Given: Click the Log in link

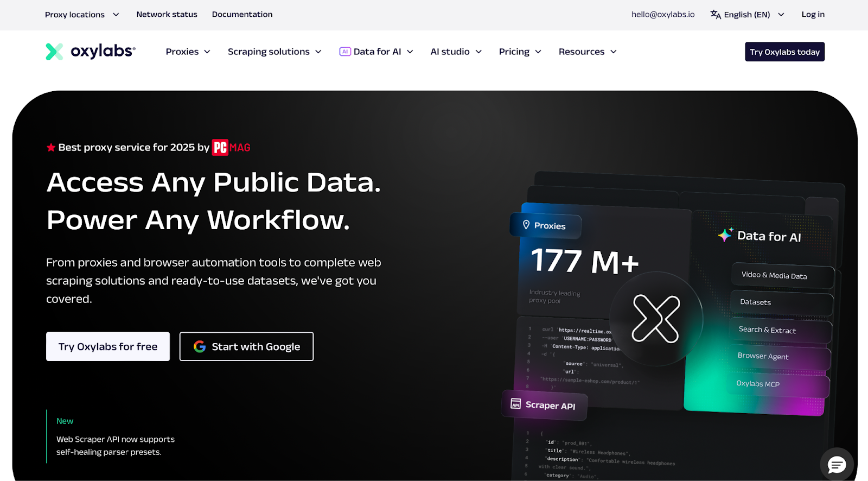Looking at the screenshot, I should [813, 15].
